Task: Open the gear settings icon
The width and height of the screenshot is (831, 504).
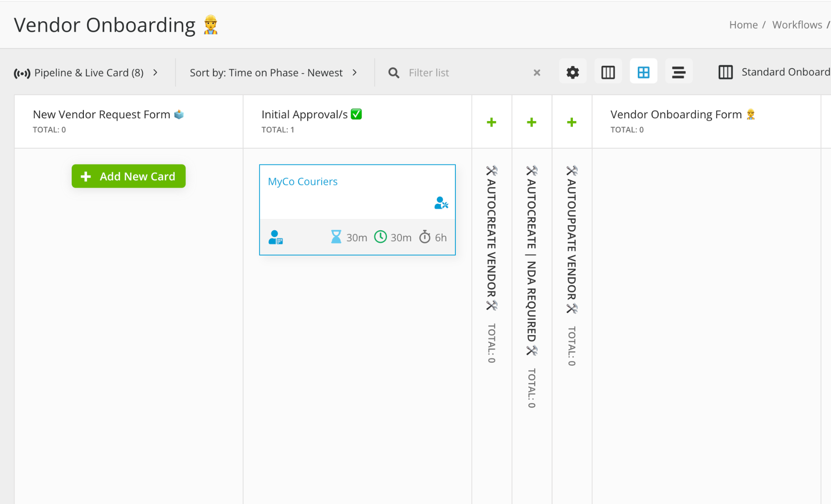Action: pos(572,72)
